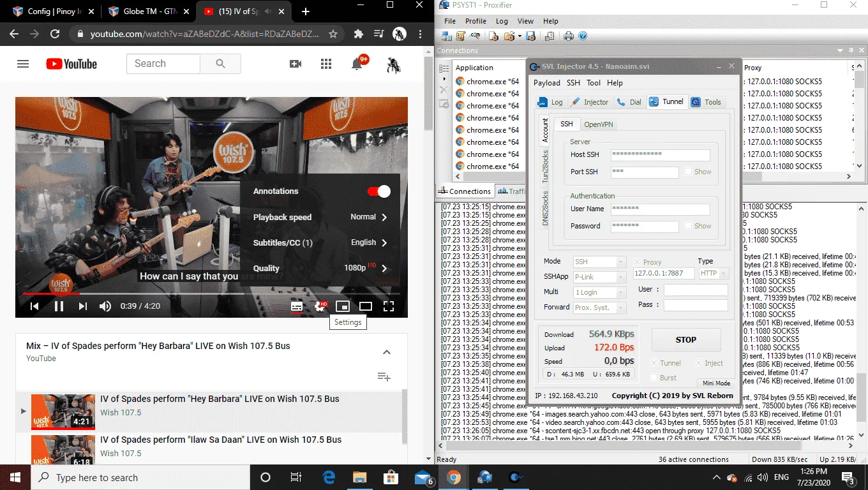Open SSHApp P-Link dropdown
Viewport: 868px width, 490px height.
tap(599, 277)
